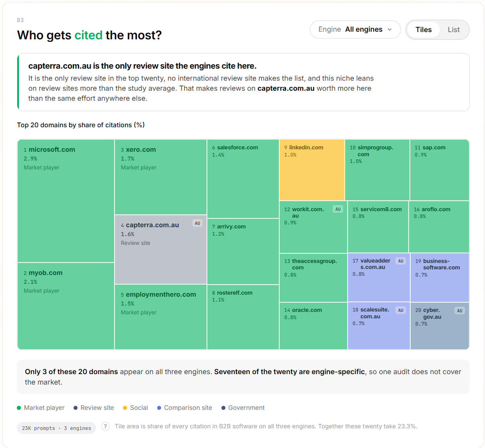Select the aroflo.com tile
The image size is (485, 448).
click(439, 227)
